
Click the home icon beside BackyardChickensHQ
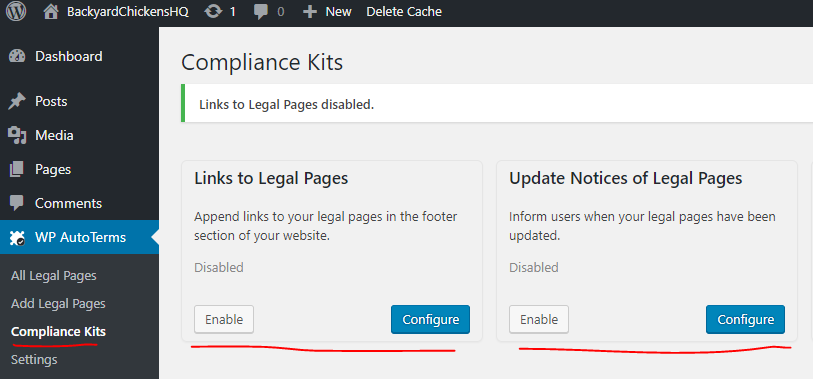50,11
